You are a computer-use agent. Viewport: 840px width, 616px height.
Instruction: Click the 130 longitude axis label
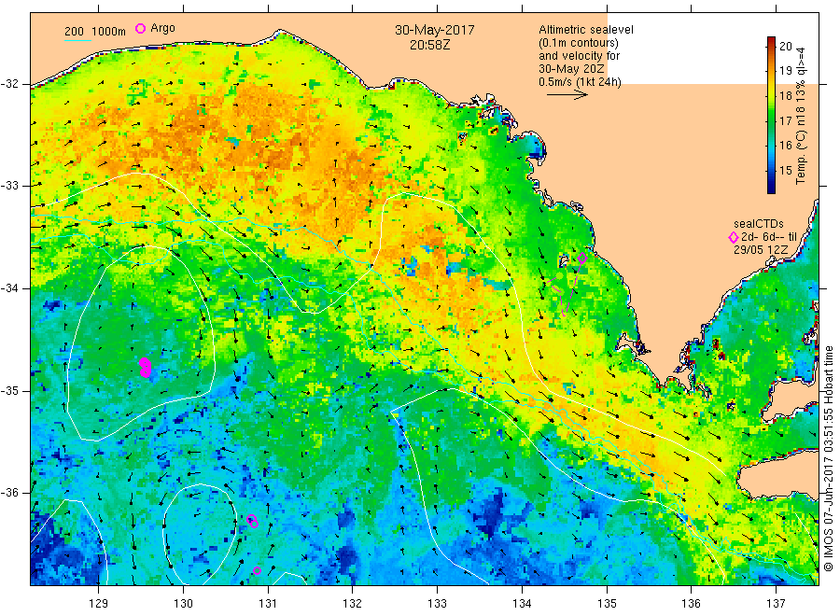coord(183,604)
